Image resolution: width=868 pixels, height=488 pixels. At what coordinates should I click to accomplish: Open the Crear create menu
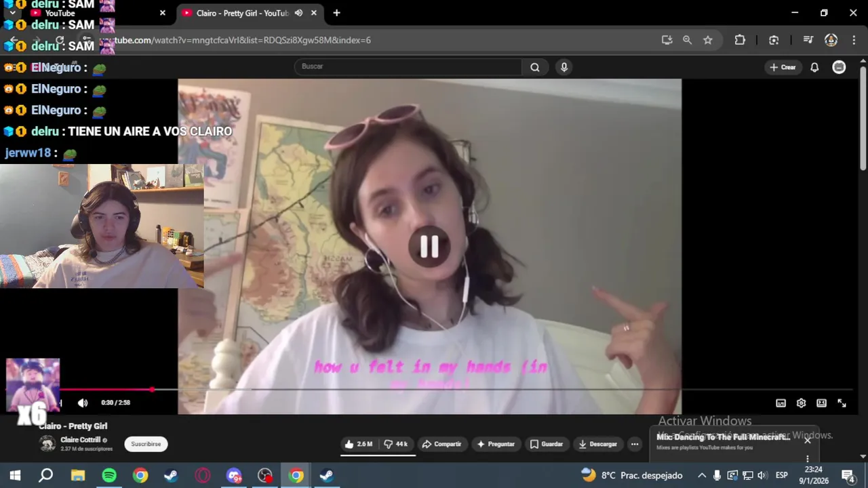783,67
